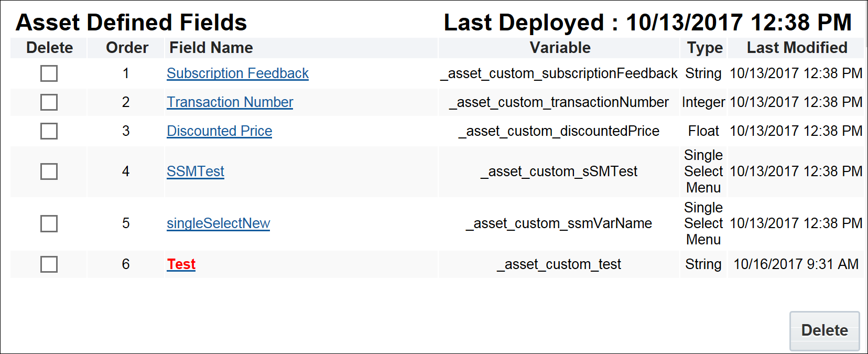The image size is (868, 354).
Task: Click the Type column header
Action: [704, 48]
